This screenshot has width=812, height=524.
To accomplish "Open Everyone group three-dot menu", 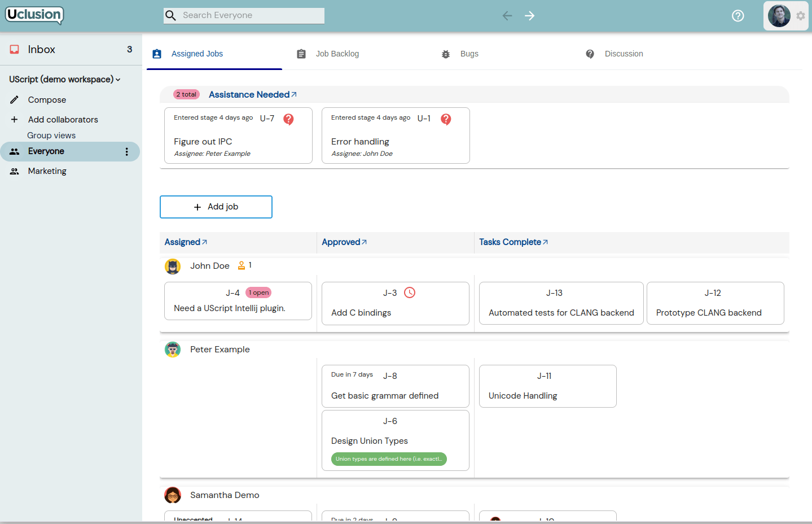I will point(126,151).
